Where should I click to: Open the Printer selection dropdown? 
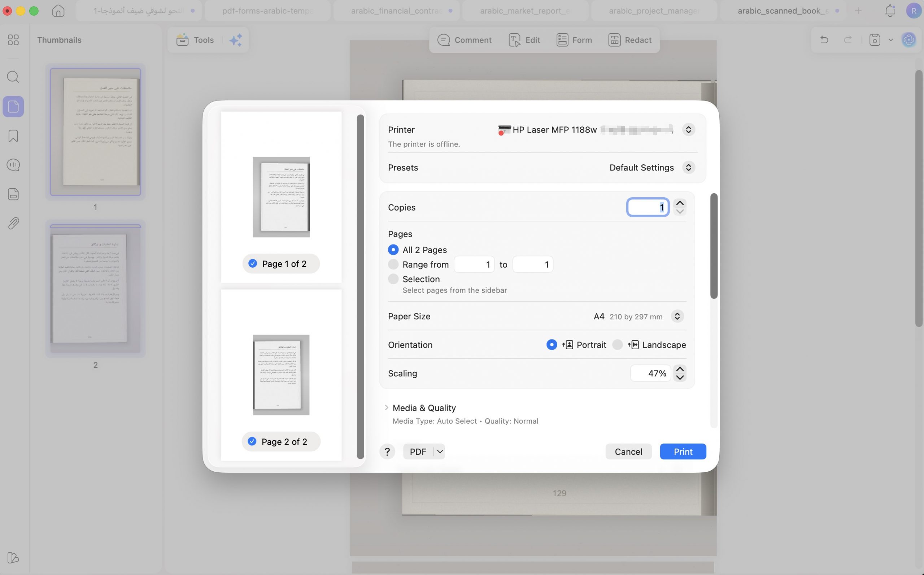(x=688, y=130)
